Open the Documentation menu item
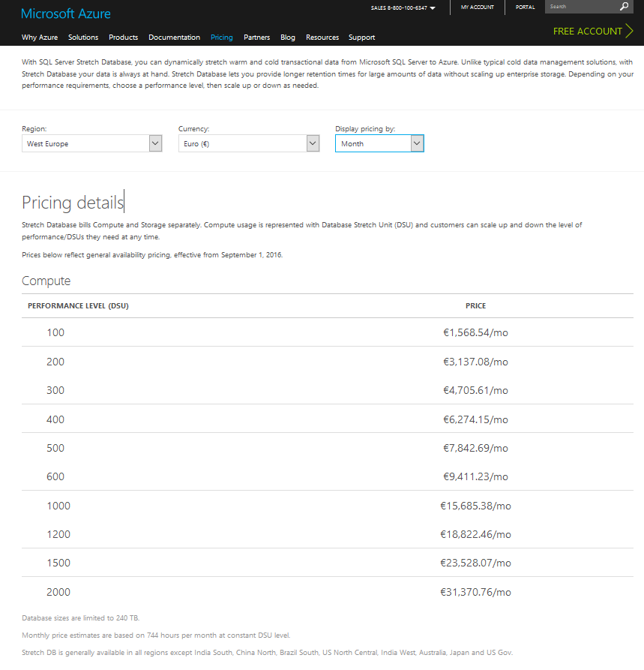 click(174, 38)
